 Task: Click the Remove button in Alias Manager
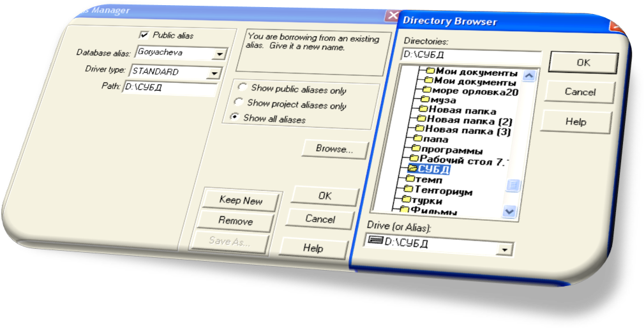coord(236,221)
